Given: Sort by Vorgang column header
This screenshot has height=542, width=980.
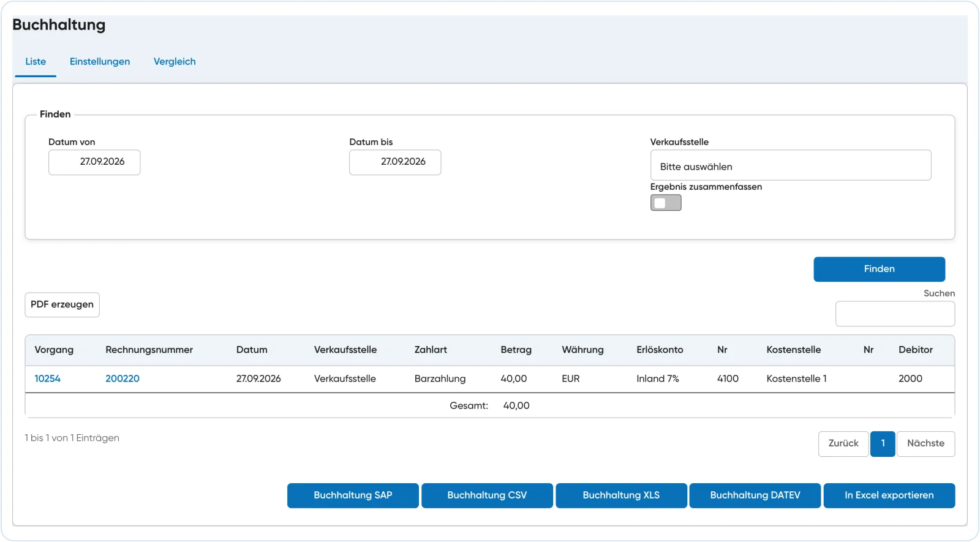Looking at the screenshot, I should 54,350.
